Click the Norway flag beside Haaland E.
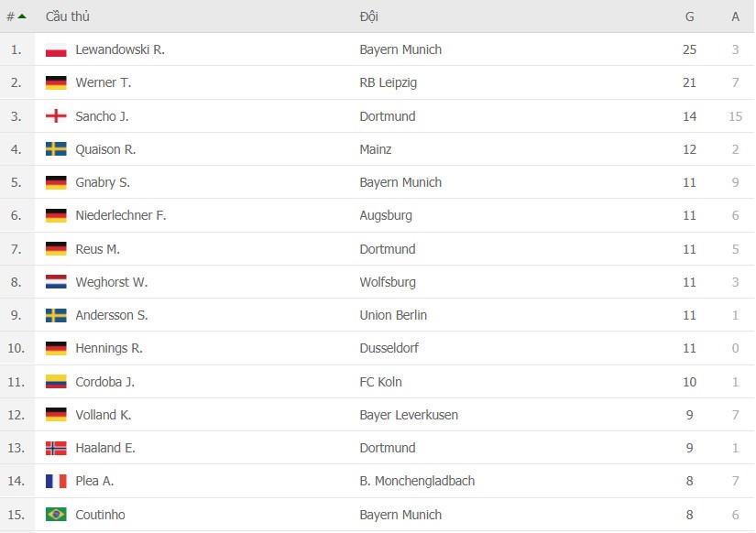This screenshot has height=533, width=756. (x=56, y=448)
